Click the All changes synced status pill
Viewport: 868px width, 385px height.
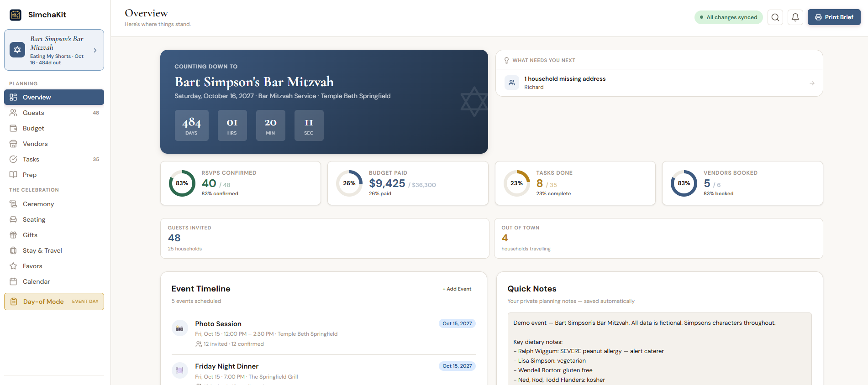pos(728,17)
